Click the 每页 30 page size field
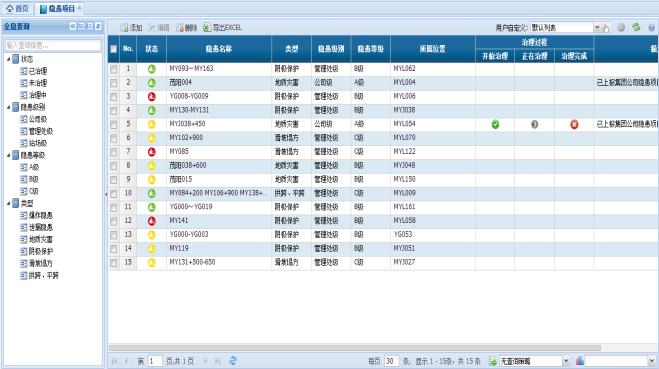Image resolution: width=659 pixels, height=369 pixels. (x=391, y=361)
